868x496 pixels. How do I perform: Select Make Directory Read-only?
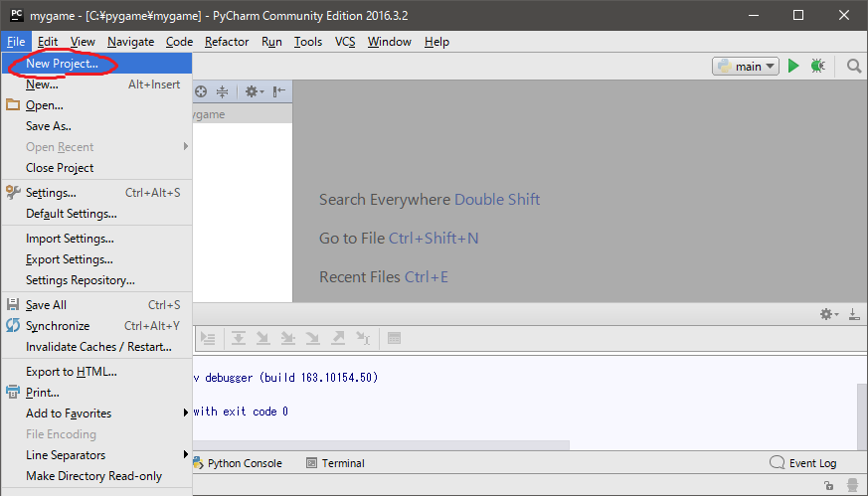click(x=96, y=475)
